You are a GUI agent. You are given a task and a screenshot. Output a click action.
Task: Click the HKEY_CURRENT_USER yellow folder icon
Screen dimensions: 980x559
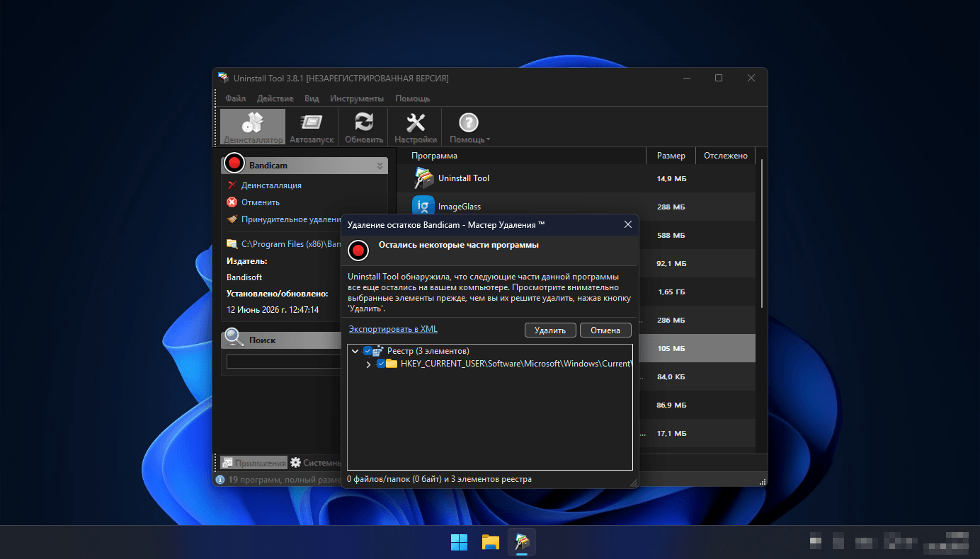[392, 364]
